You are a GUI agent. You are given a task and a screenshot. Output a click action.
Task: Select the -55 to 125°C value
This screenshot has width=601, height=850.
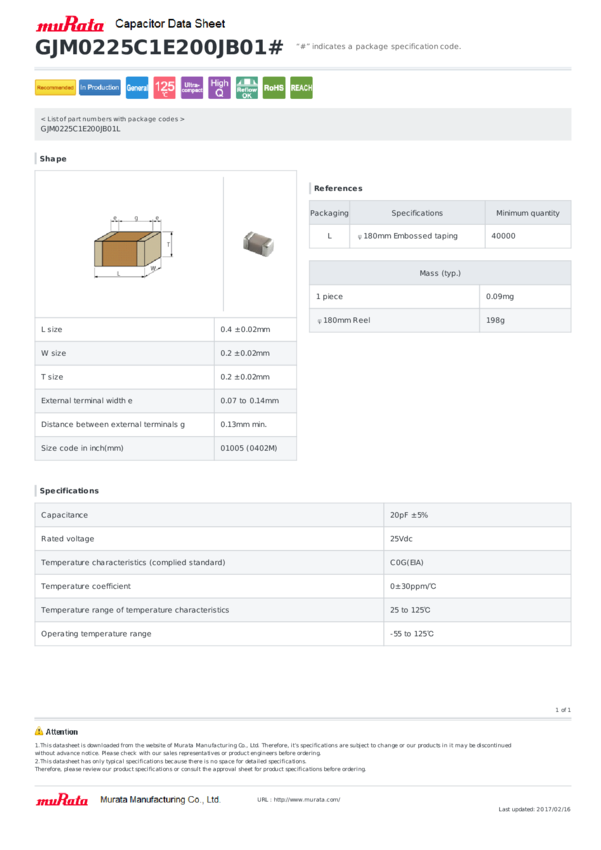(x=412, y=634)
